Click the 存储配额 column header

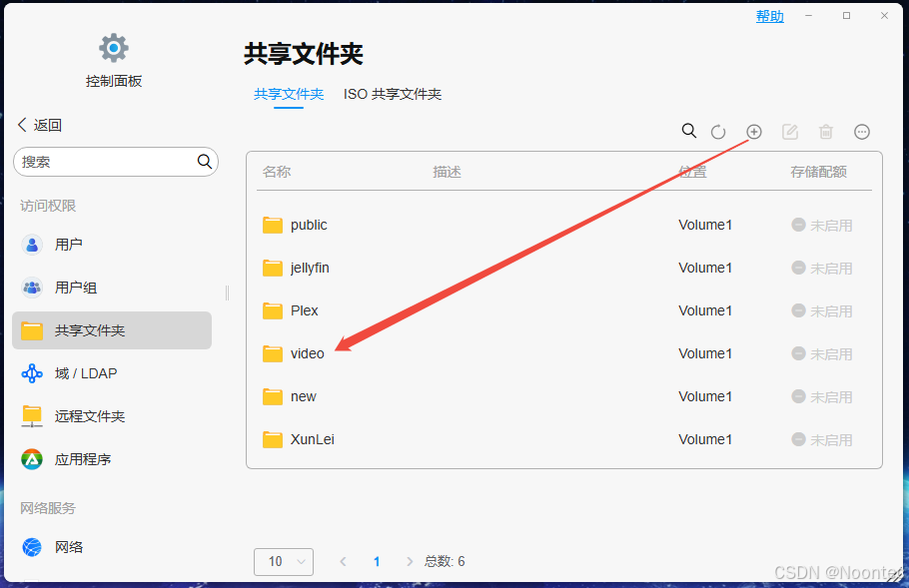click(x=818, y=172)
